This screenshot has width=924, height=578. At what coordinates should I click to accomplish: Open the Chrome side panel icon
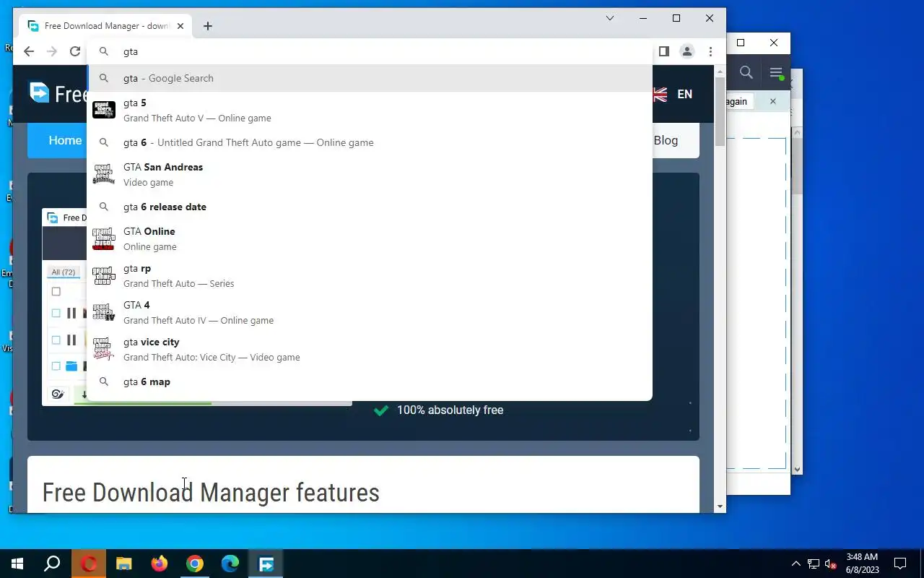click(x=664, y=51)
